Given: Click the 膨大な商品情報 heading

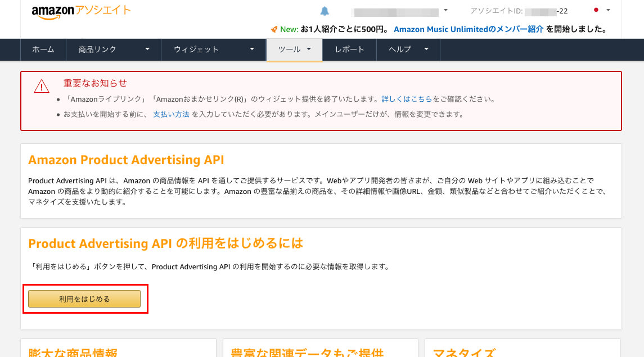Looking at the screenshot, I should 73,353.
